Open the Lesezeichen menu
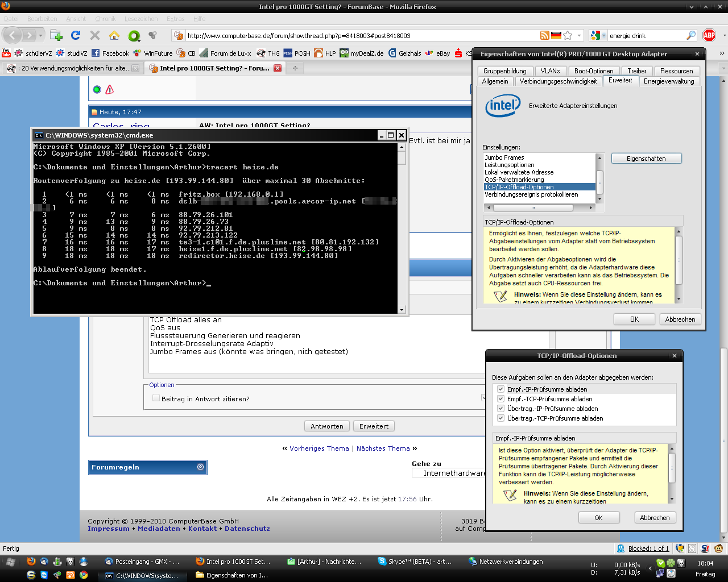Image resolution: width=728 pixels, height=582 pixels. tap(141, 19)
